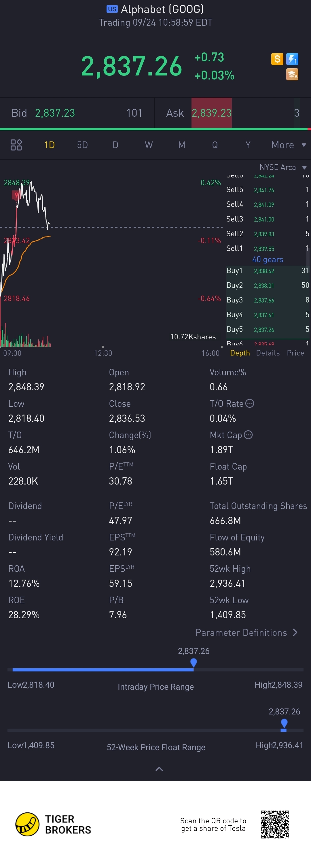Tap the P/E TTM value 30.78
311x868 pixels.
[121, 481]
